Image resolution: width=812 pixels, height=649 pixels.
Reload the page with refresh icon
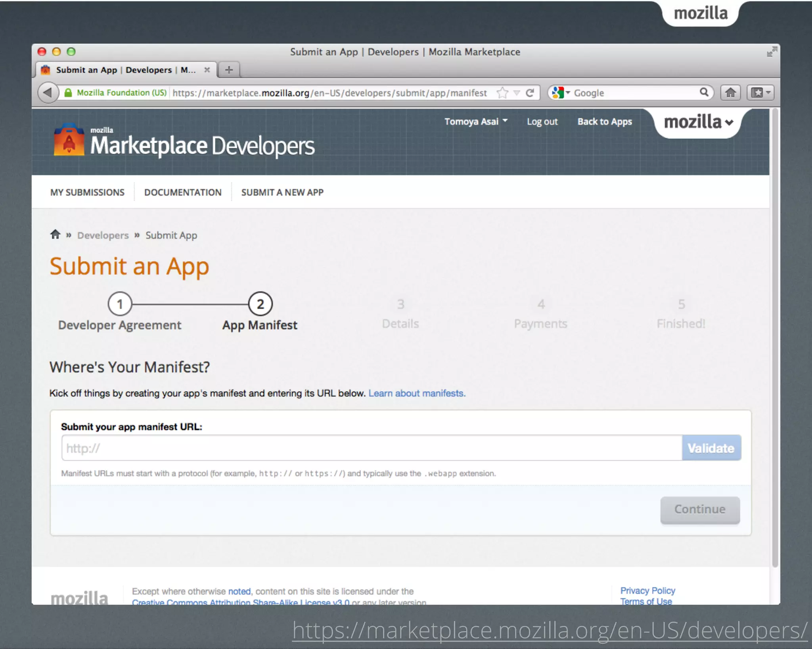coord(530,93)
